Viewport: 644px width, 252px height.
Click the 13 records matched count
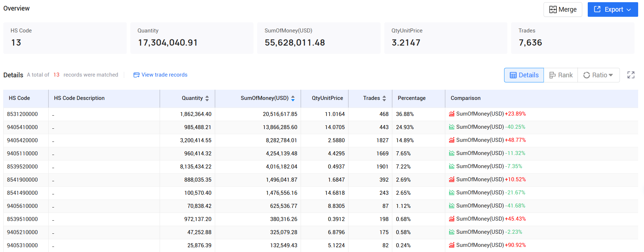56,75
